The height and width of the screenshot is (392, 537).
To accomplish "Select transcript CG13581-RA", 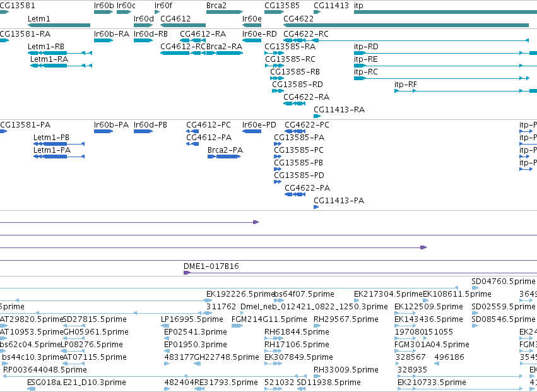I will (x=25, y=33).
